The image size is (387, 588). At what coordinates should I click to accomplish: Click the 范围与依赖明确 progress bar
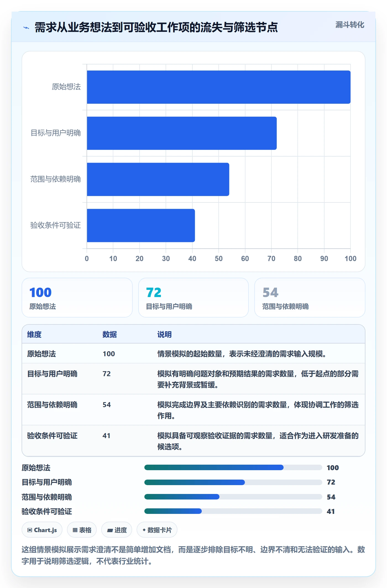click(233, 497)
